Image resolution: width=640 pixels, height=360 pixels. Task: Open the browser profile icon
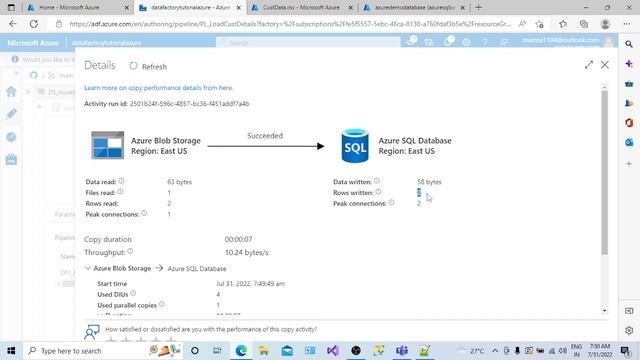[x=605, y=24]
